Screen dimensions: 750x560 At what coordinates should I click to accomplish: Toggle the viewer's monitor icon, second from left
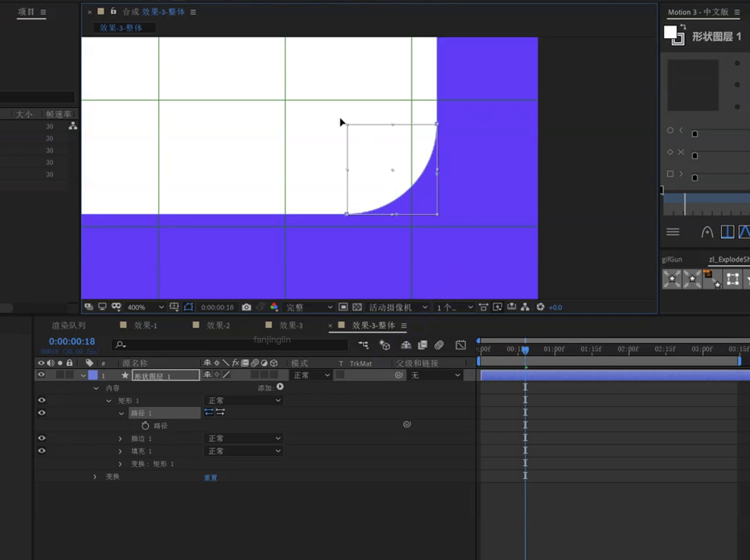point(102,307)
